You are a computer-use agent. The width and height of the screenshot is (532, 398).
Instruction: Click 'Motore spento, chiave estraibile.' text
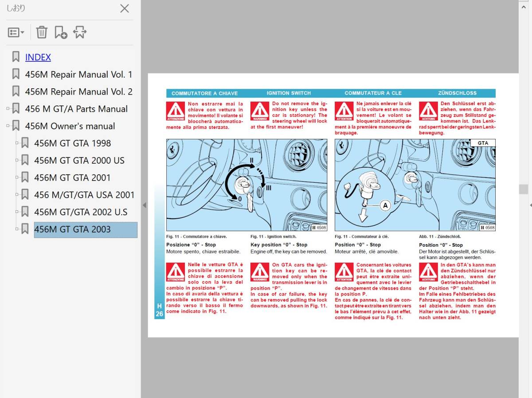pyautogui.click(x=203, y=252)
